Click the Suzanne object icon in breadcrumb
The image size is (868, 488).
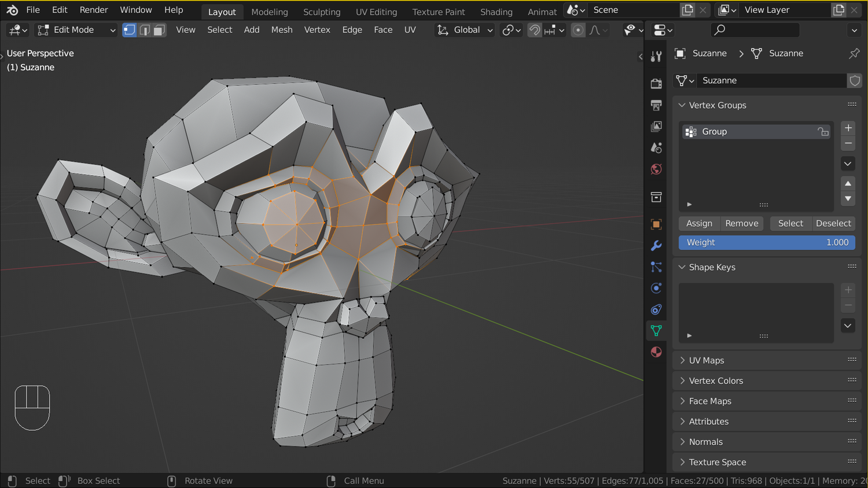coord(681,53)
